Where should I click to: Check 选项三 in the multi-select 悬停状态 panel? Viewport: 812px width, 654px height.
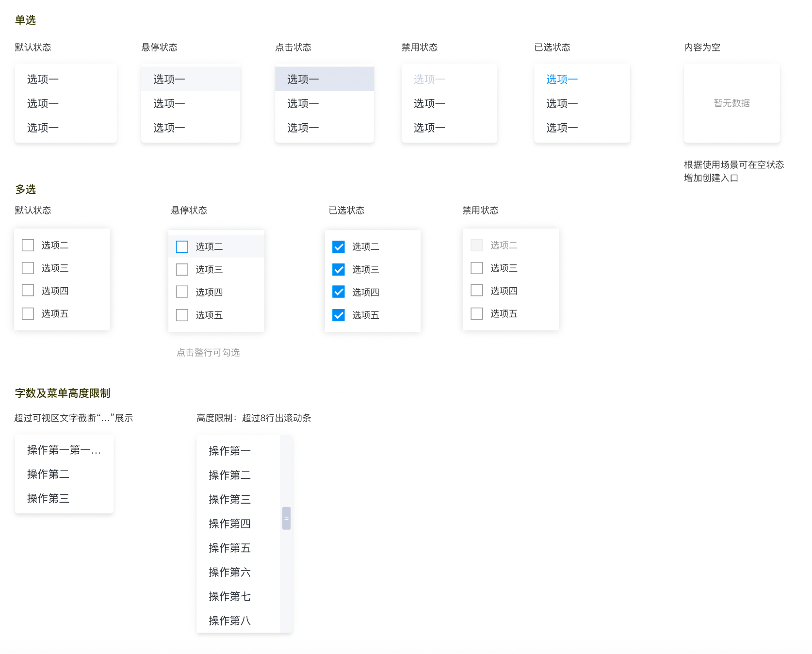click(182, 269)
